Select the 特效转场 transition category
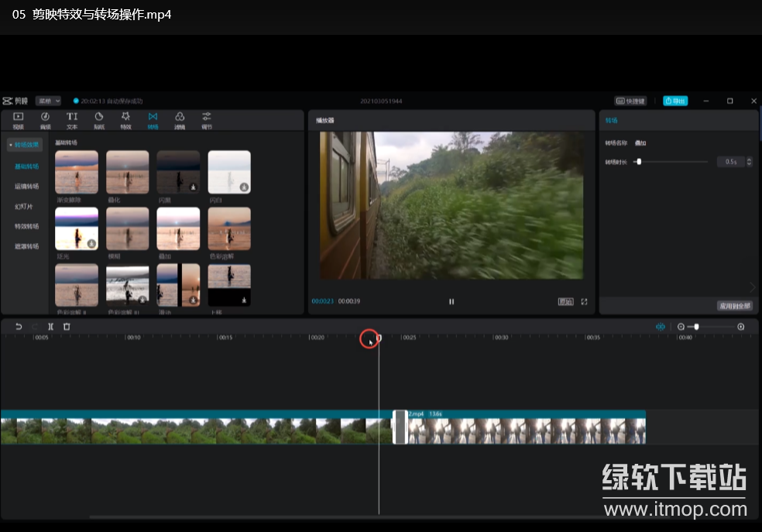 26,227
